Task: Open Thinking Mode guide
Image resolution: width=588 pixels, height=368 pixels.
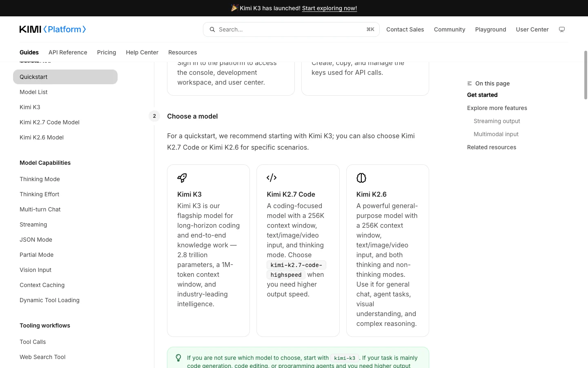Action: [x=65, y=179]
